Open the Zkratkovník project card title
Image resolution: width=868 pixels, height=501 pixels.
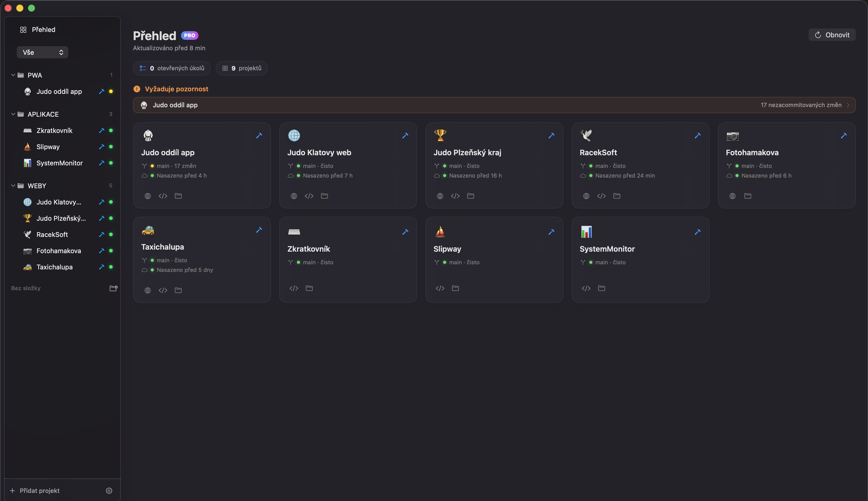point(308,249)
